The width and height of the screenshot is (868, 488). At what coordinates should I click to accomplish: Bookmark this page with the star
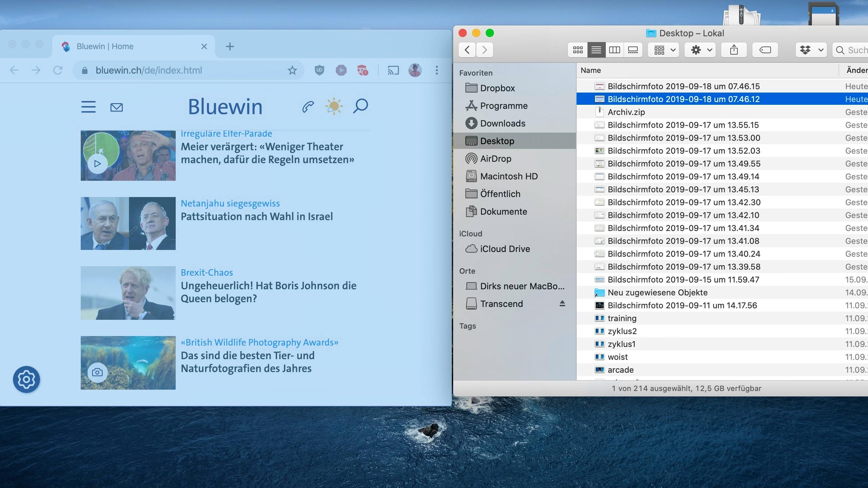pyautogui.click(x=292, y=70)
